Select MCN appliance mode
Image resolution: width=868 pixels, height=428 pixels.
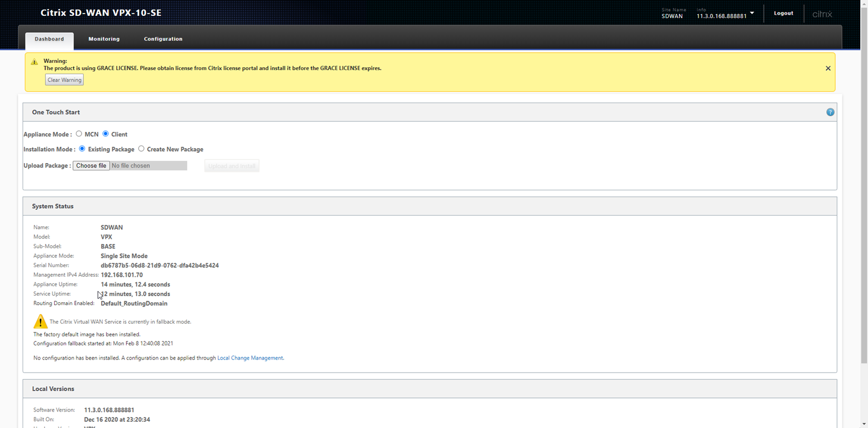point(79,134)
